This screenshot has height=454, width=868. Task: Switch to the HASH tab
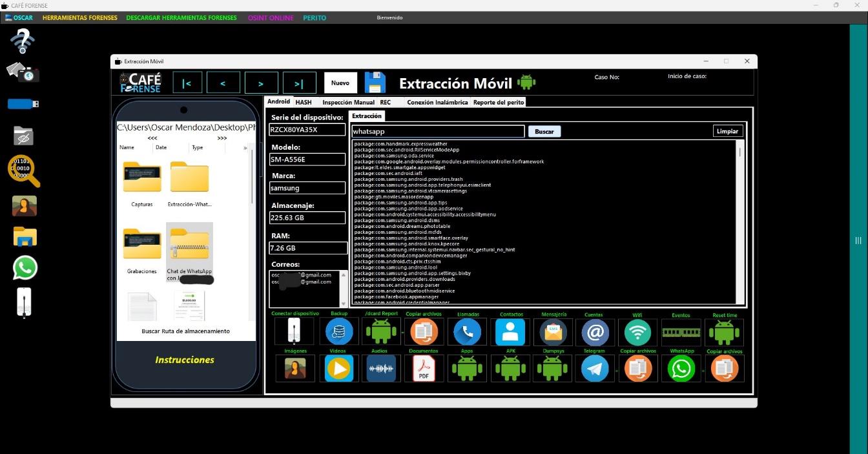point(304,102)
